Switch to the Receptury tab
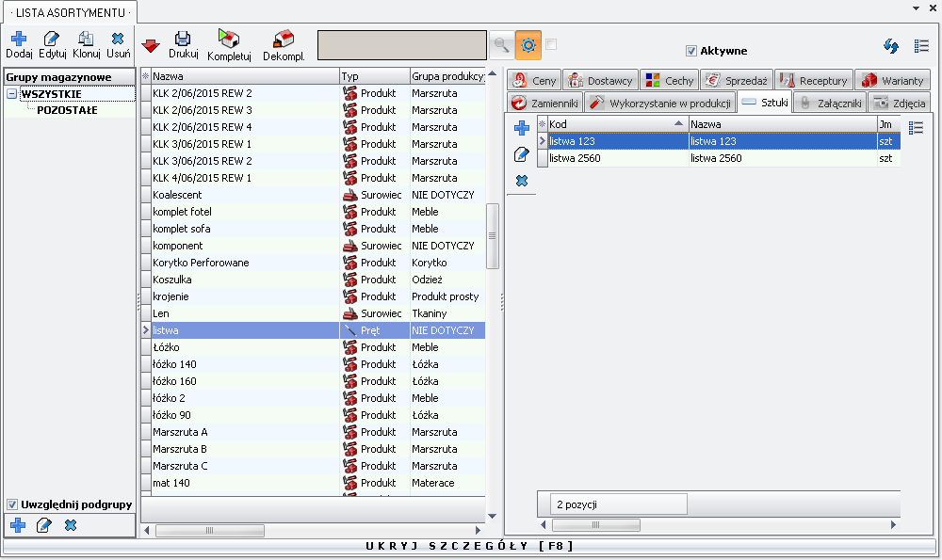 pos(813,81)
